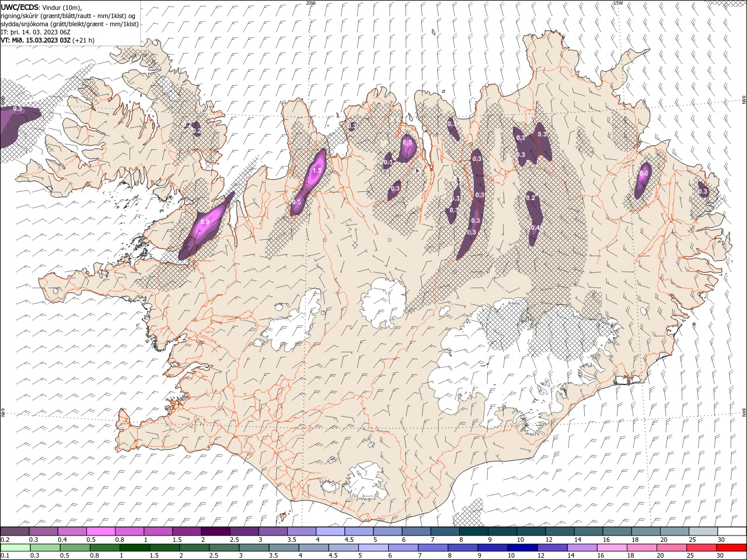
Task: Pick the 0.5 green swatch in the lower scale
Action: click(x=75, y=548)
